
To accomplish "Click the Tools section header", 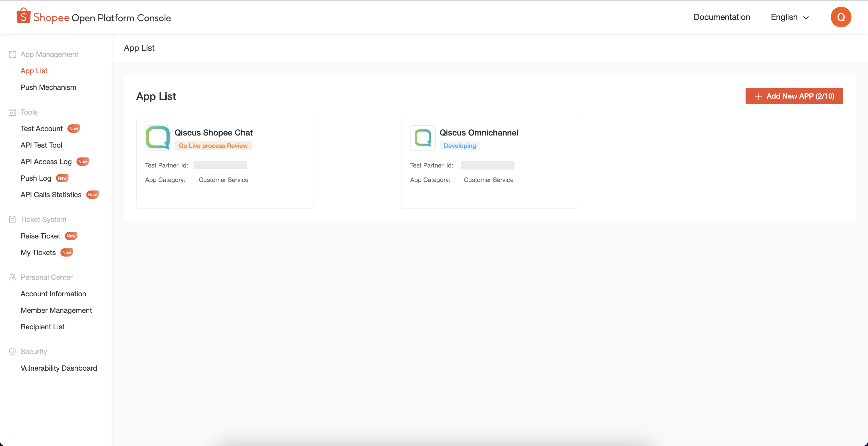I will 29,113.
